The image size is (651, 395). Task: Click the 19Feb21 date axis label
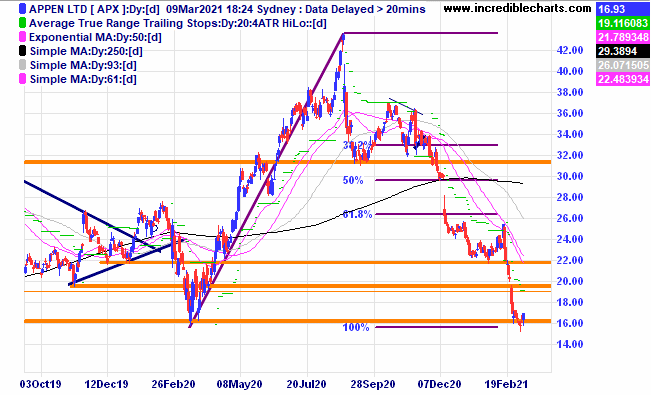pos(506,384)
